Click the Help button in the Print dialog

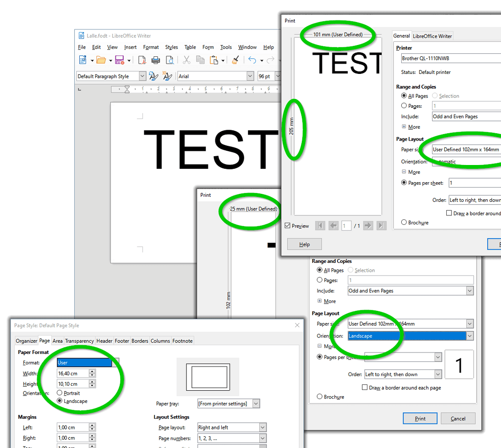(304, 244)
